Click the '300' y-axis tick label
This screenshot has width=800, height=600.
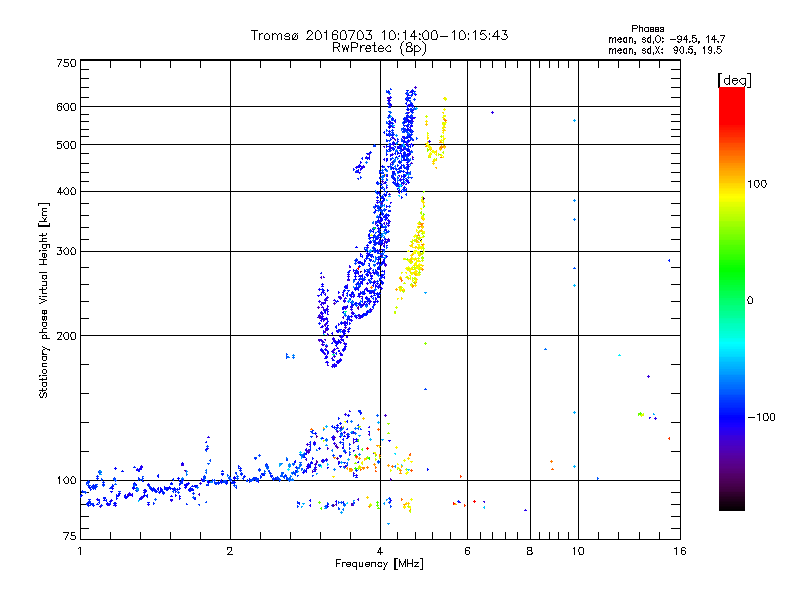[66, 252]
